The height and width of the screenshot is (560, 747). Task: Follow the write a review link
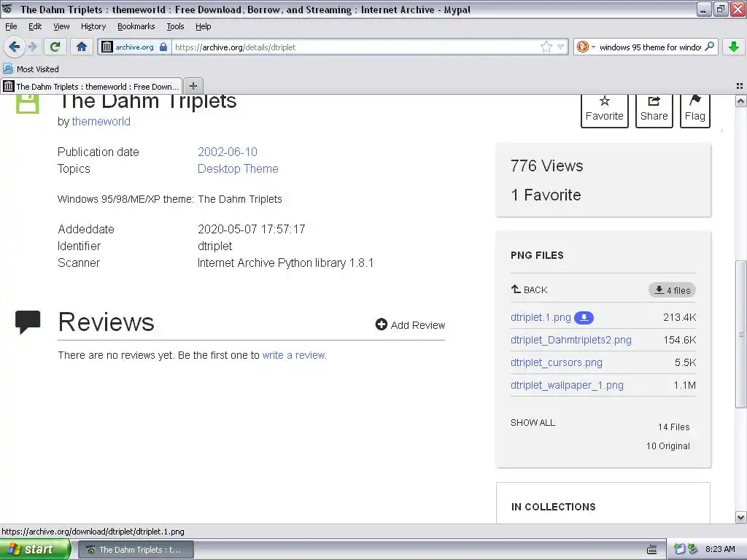point(293,355)
